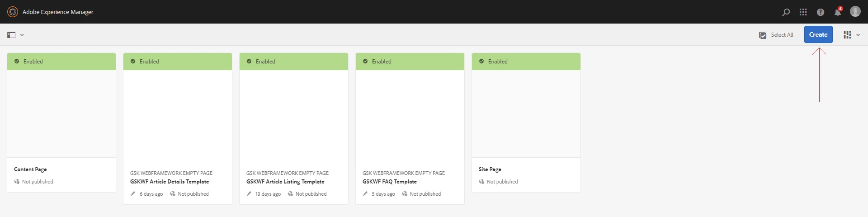The image size is (868, 217).
Task: Click the Create button
Action: tap(818, 34)
